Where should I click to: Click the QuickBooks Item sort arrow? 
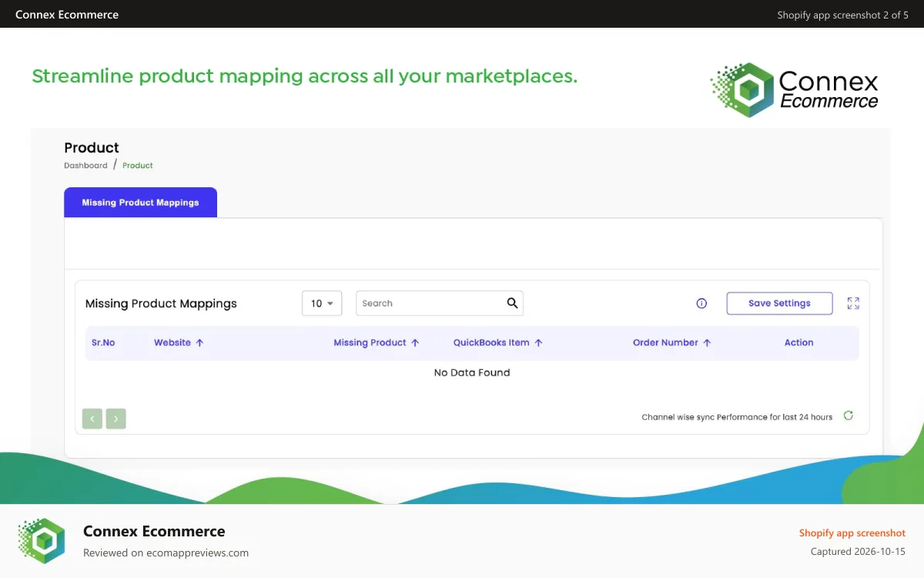tap(539, 343)
